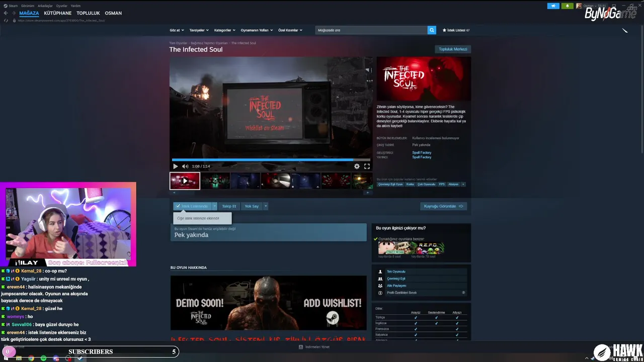Select the second screenshot thumbnail with green lights
The width and height of the screenshot is (644, 362).
coord(215,181)
